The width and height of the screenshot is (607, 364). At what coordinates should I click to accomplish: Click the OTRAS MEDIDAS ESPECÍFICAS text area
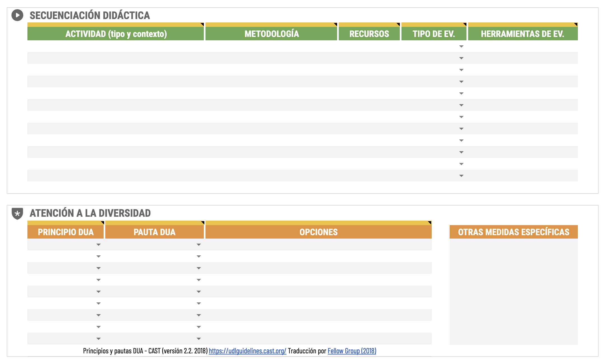pyautogui.click(x=513, y=291)
